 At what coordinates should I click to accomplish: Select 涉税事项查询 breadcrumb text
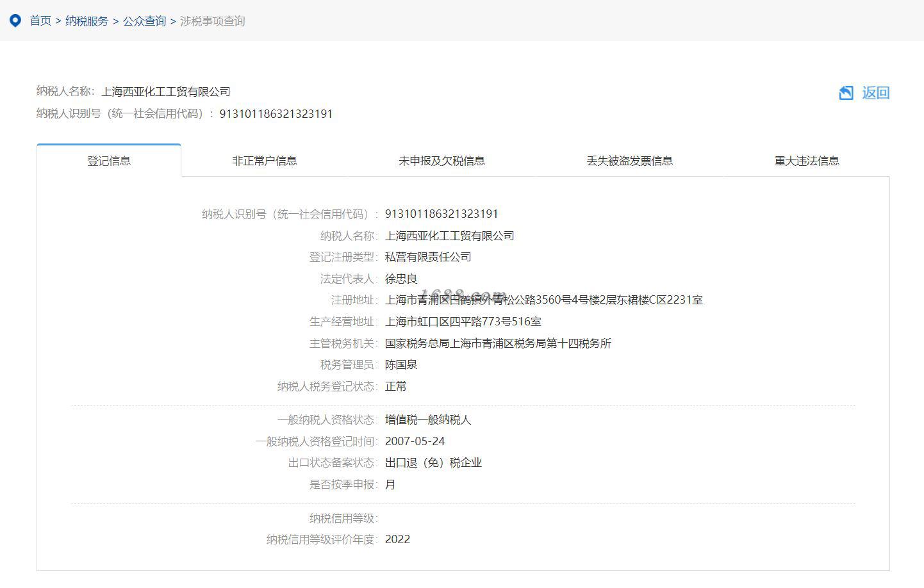(213, 21)
